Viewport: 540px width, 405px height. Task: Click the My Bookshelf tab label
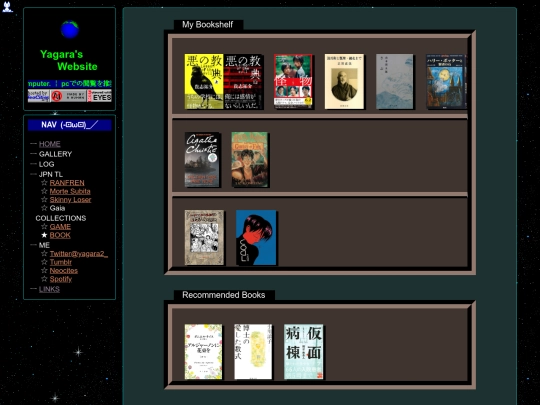point(208,25)
